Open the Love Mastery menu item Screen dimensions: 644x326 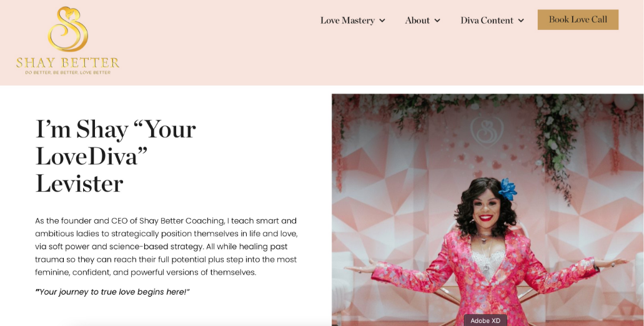(347, 21)
